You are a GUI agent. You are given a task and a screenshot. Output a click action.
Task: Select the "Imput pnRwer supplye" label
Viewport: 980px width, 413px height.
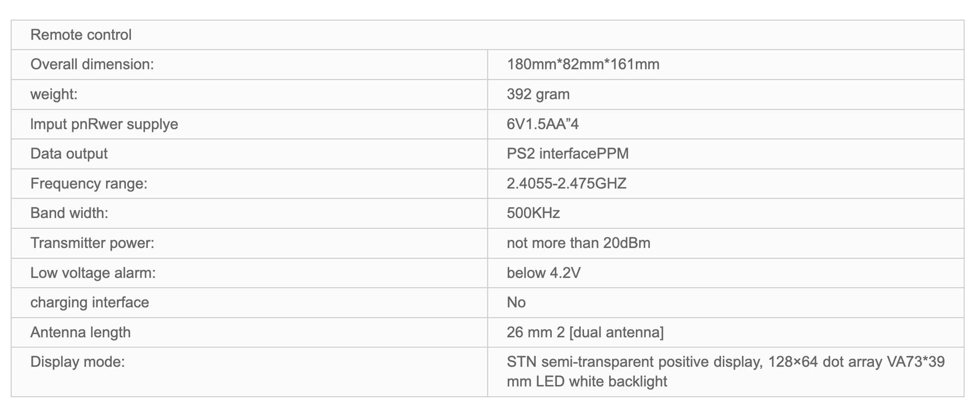tap(104, 124)
